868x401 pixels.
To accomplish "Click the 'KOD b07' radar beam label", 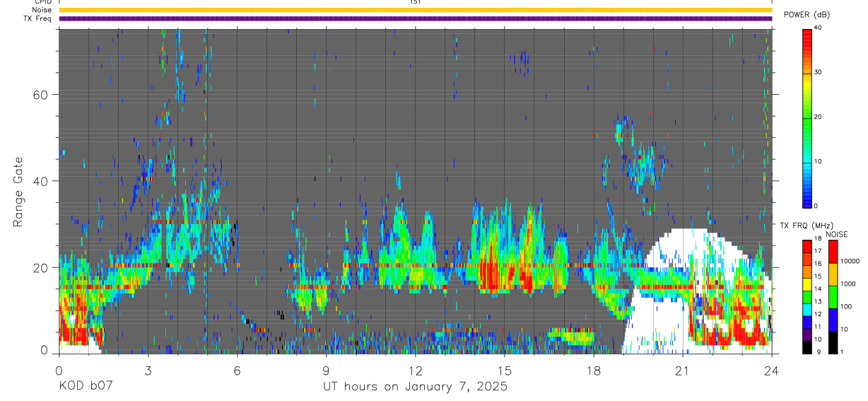I will (x=85, y=387).
